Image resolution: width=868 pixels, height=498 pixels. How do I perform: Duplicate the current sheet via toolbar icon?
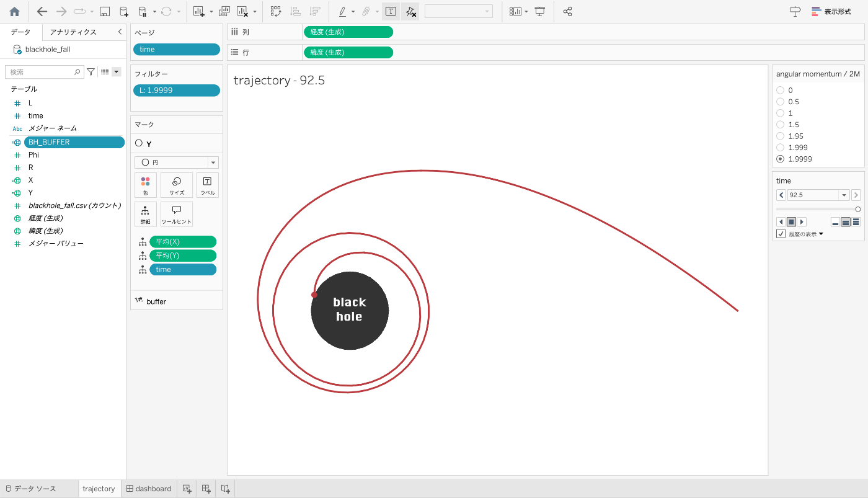[224, 11]
